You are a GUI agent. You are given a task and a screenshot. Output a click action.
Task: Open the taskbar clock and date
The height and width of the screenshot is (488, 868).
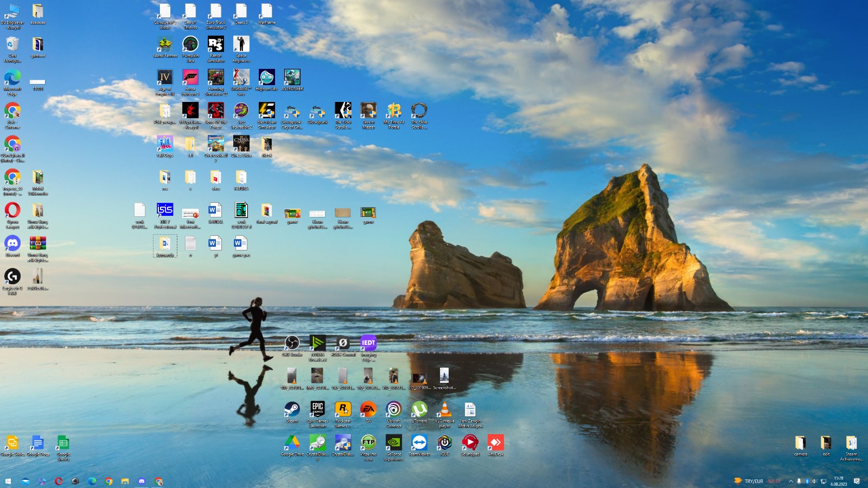[839, 481]
